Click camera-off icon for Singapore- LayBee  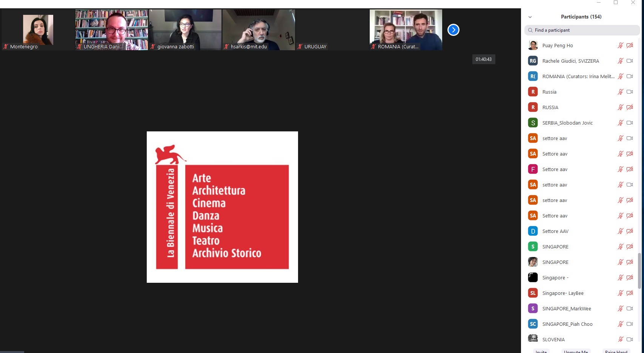pos(630,293)
